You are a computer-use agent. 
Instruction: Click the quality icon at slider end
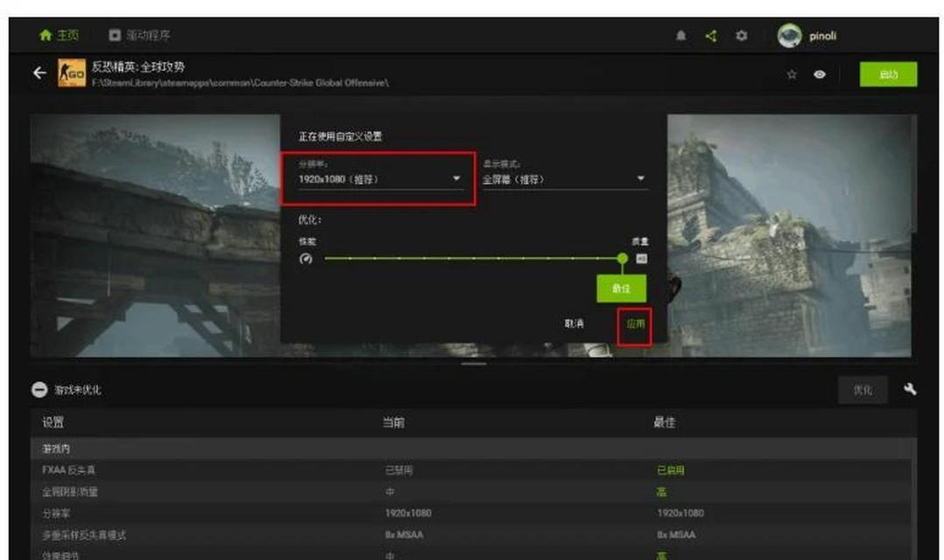(641, 259)
